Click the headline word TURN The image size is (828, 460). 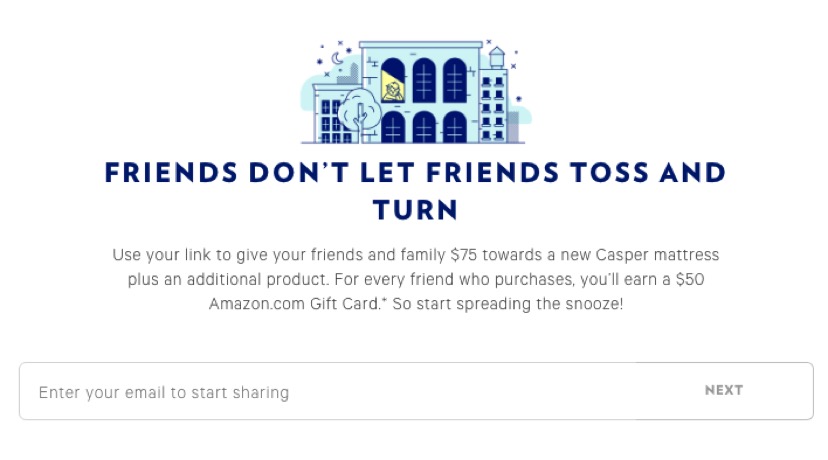[415, 210]
